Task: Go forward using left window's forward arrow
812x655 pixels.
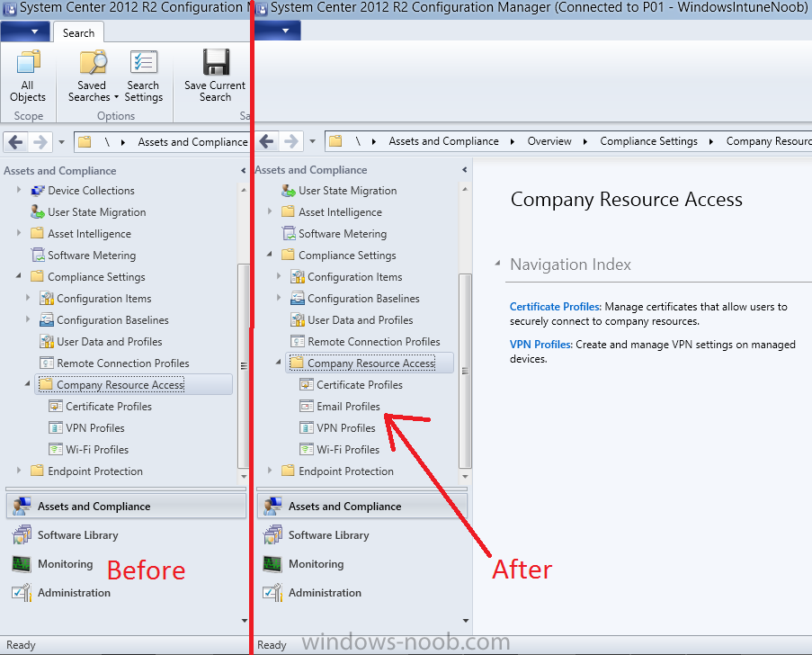Action: click(x=40, y=141)
